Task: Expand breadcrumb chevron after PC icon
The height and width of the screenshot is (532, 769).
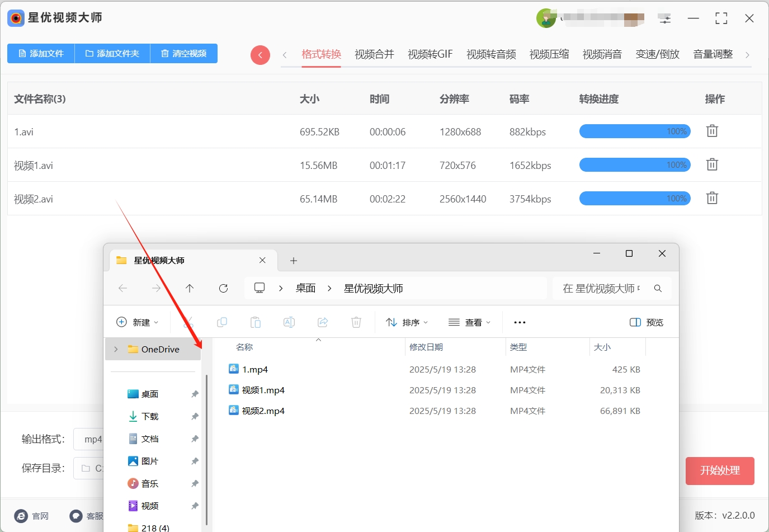Action: 281,288
